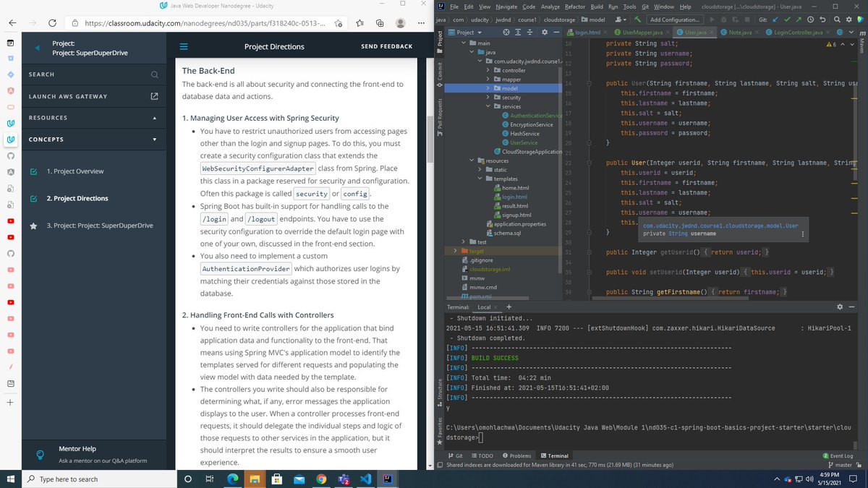Screen dimensions: 868x488
Task: Open the Analyze menu
Action: 550,7
